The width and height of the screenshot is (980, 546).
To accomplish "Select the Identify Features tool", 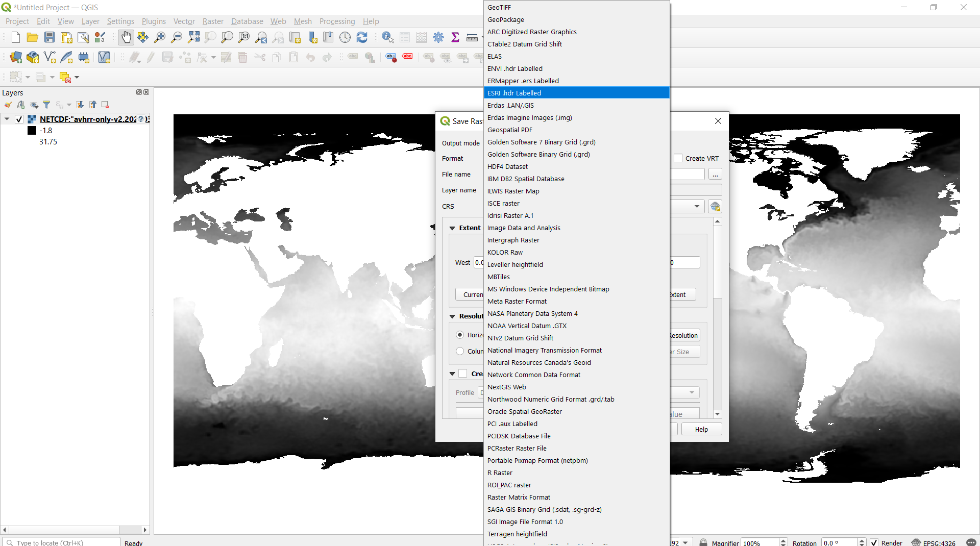I will 387,37.
